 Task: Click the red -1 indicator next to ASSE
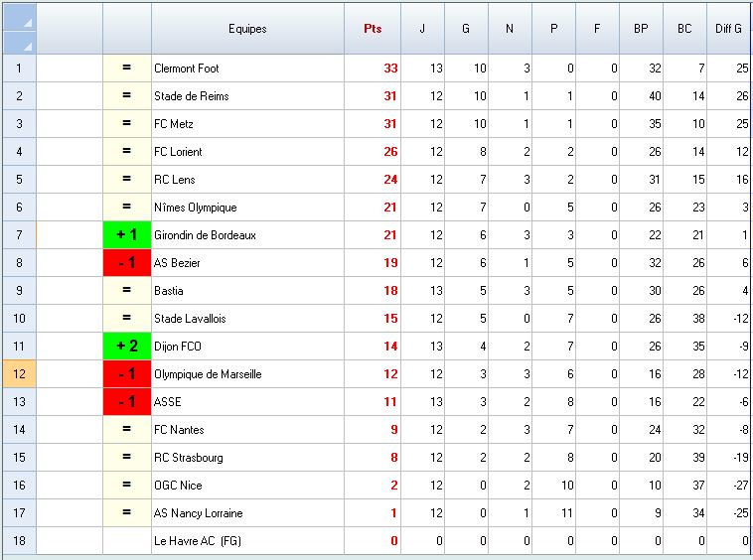tap(127, 402)
